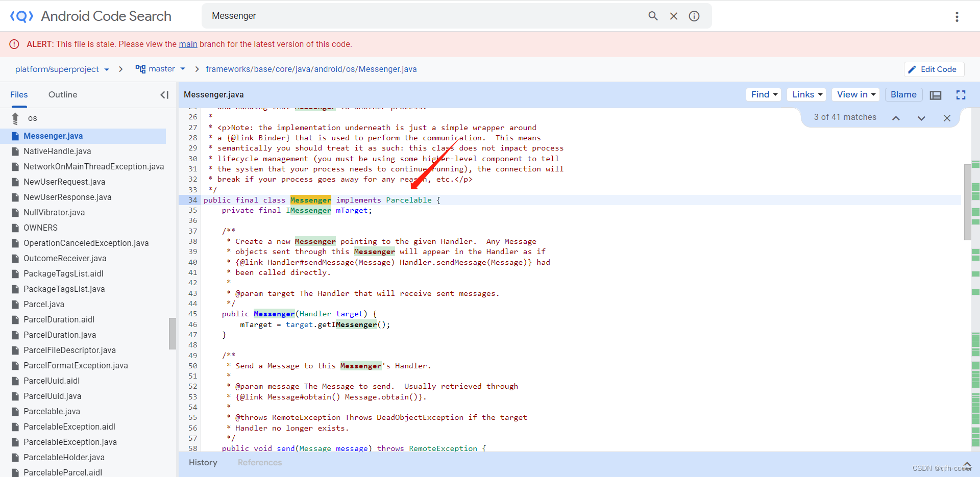Open platform/superproject project dropdown
The height and width of the screenshot is (477, 980).
click(x=62, y=69)
